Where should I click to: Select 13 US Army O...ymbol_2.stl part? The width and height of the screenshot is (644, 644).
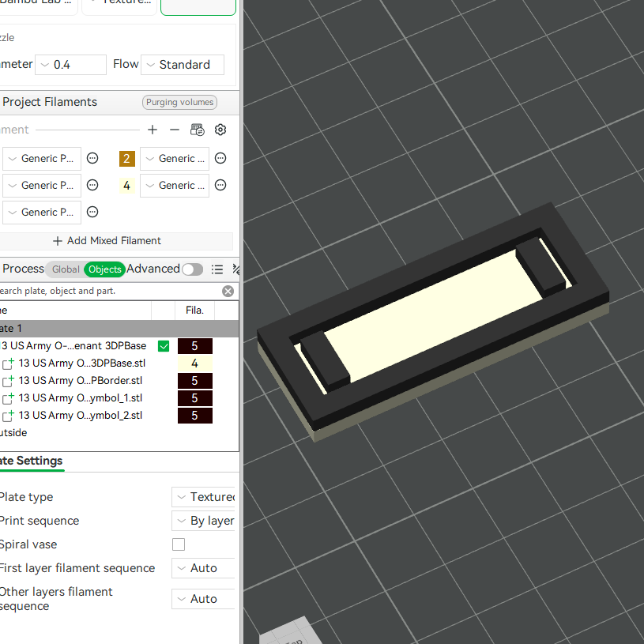point(80,416)
